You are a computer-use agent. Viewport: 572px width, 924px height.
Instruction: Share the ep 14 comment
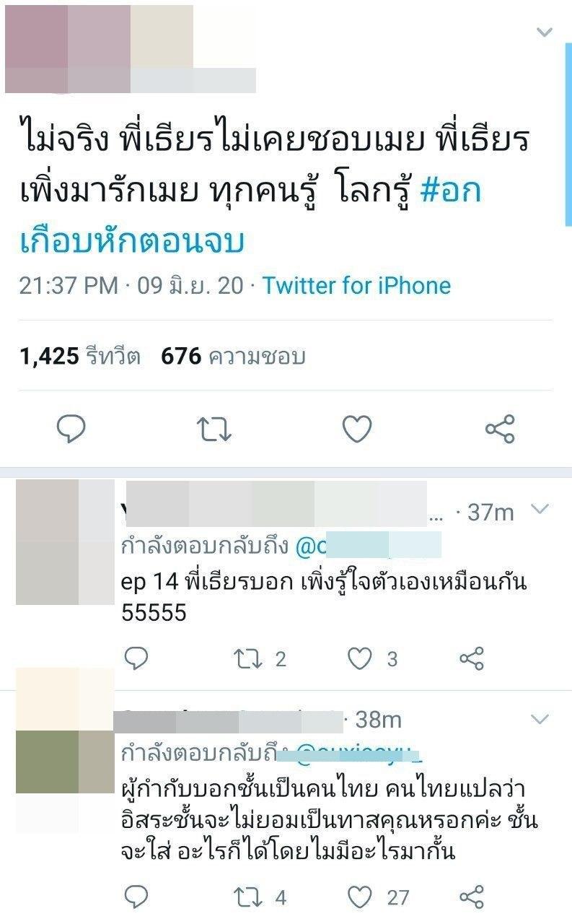pyautogui.click(x=471, y=658)
